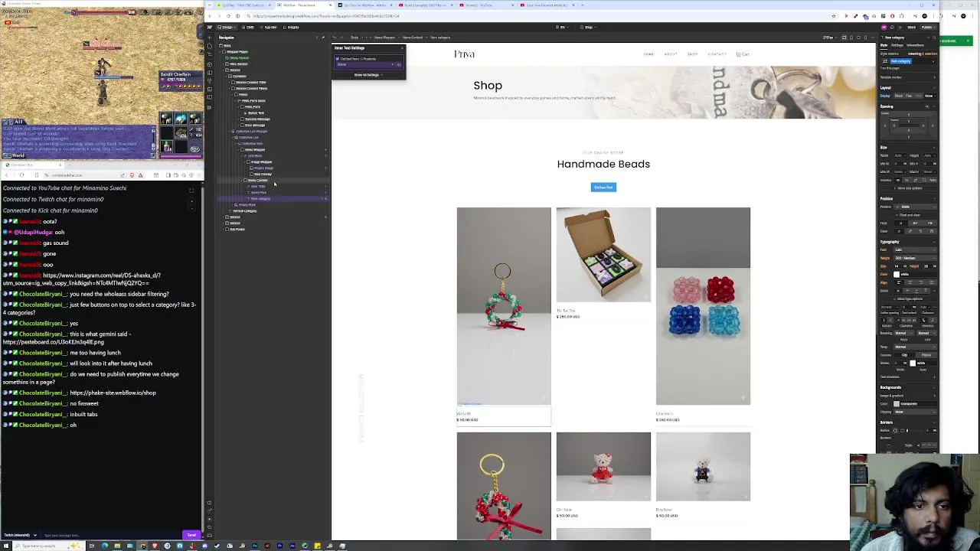Select Item Price in Navigator tree
Image resolution: width=980 pixels, height=551 pixels.
(259, 193)
